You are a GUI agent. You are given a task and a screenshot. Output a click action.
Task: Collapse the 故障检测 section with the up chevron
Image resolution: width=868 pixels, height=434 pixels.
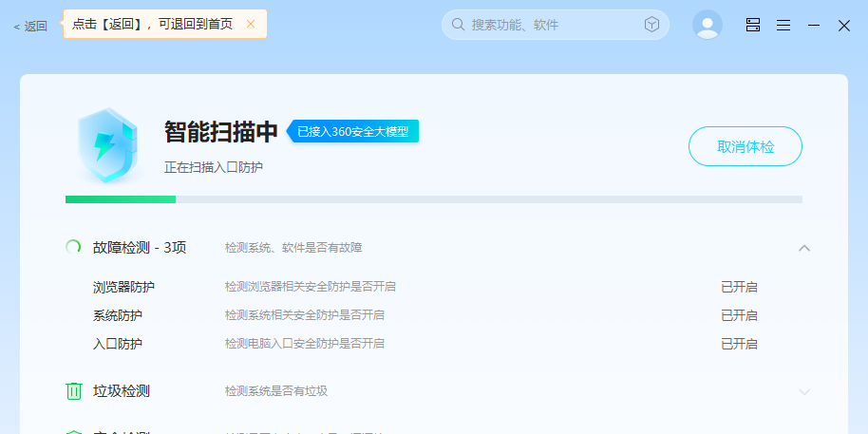pyautogui.click(x=804, y=248)
